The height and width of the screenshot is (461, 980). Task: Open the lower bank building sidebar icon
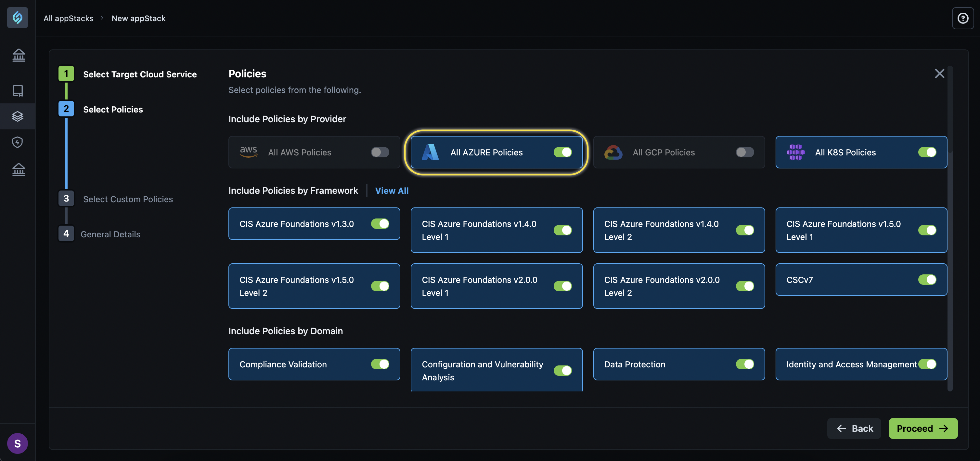click(x=19, y=170)
